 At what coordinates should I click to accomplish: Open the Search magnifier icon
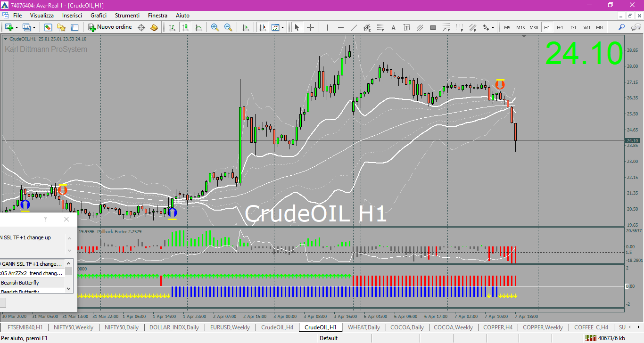point(622,27)
